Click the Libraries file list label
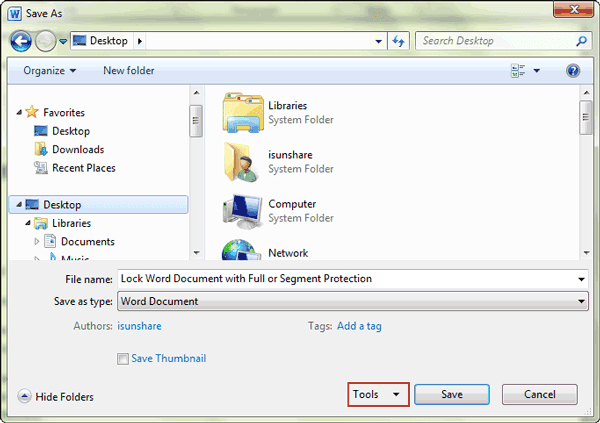Viewport: 600px width, 423px height. point(287,106)
